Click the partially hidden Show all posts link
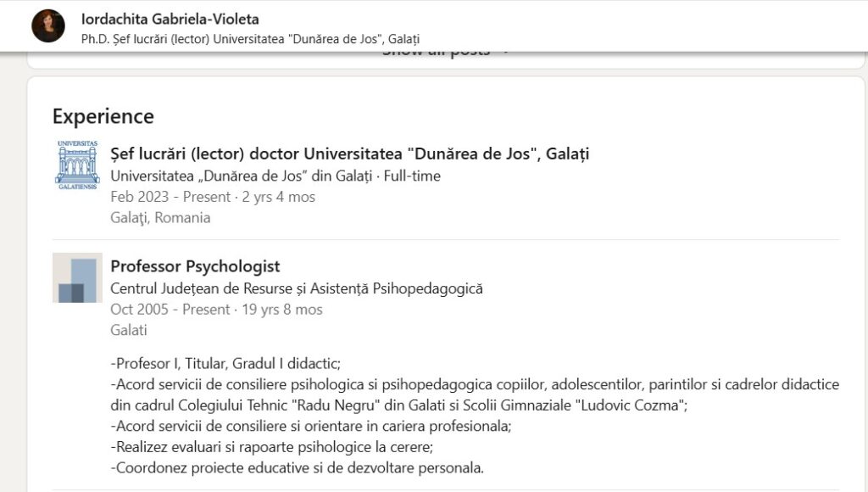Viewport: 868px width, 492px height. pos(446,53)
